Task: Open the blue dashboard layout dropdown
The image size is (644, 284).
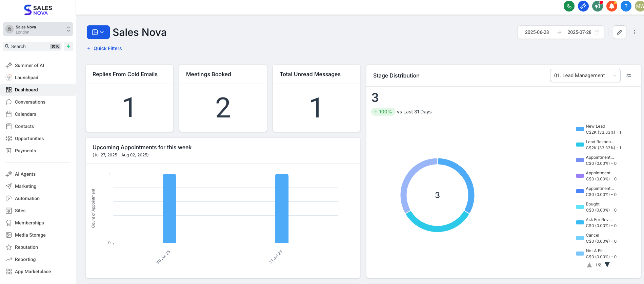Action: [98, 32]
